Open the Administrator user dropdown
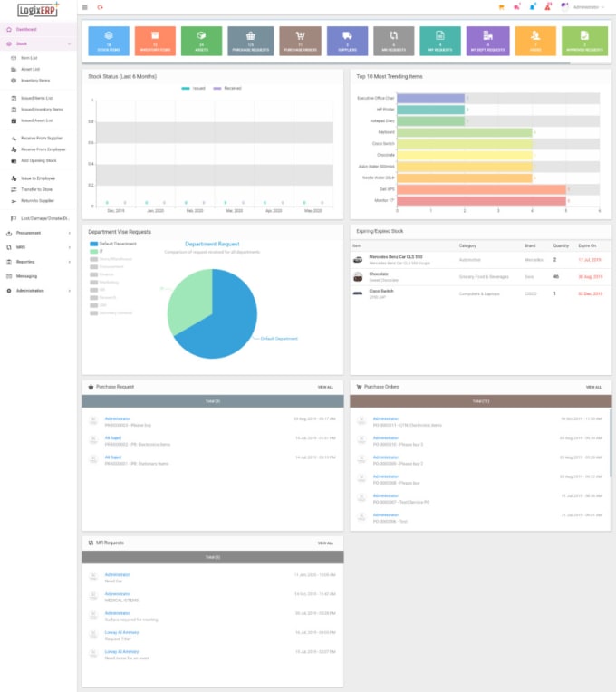 tap(583, 7)
